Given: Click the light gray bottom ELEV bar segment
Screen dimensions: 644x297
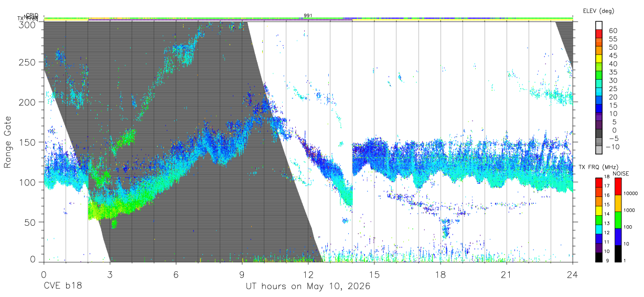Looking at the screenshot, I should point(599,150).
